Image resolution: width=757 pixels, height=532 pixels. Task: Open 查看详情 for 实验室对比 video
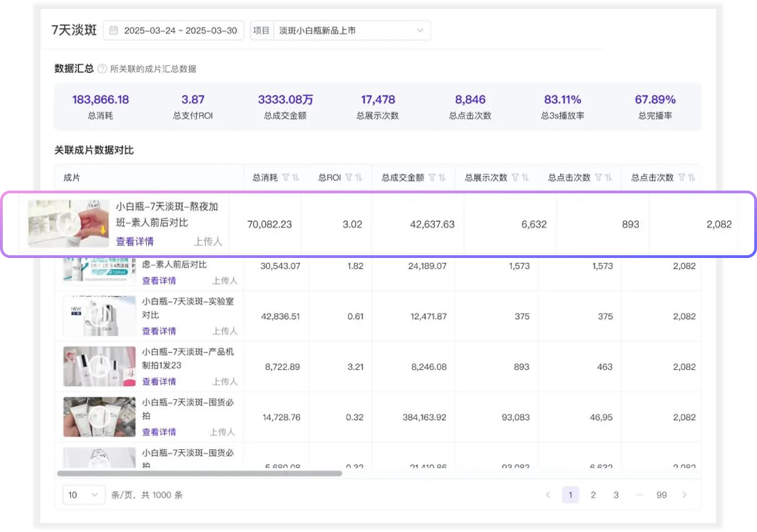click(x=159, y=331)
